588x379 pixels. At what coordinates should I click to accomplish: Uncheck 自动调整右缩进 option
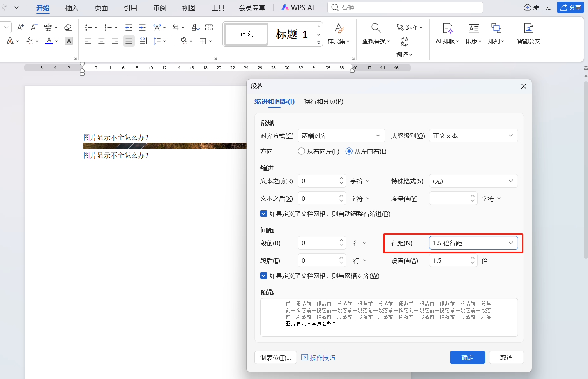coord(264,214)
